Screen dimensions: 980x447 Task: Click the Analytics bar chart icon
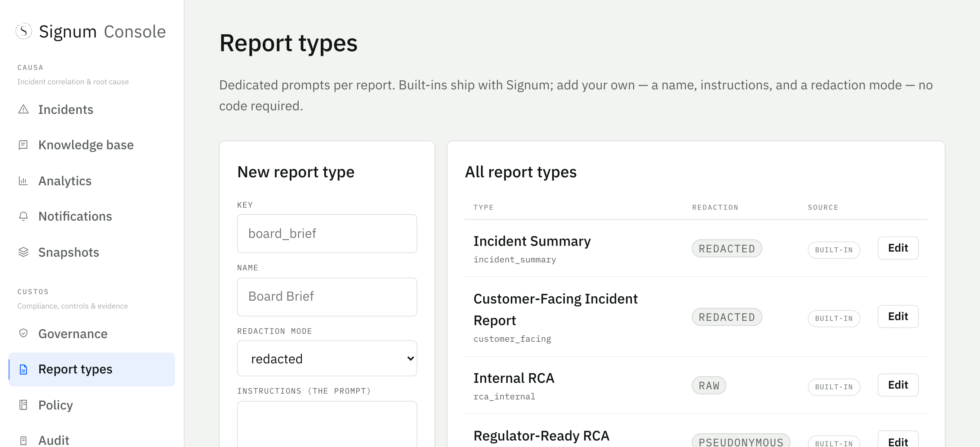click(23, 181)
